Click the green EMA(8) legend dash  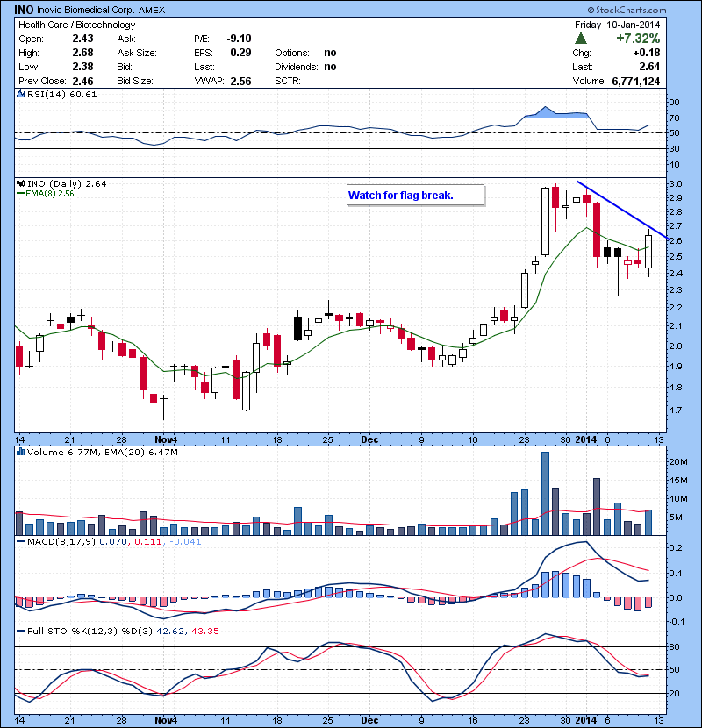tap(20, 194)
